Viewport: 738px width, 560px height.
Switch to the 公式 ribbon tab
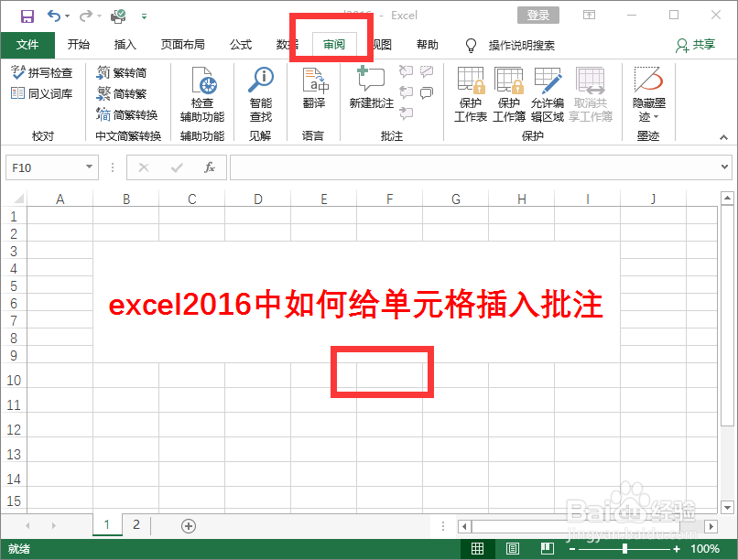coord(241,45)
